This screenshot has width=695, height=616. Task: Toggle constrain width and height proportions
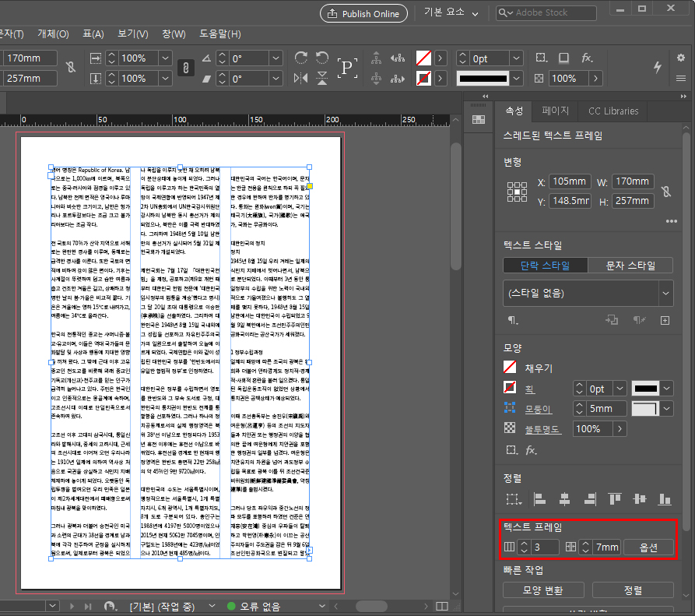click(71, 67)
